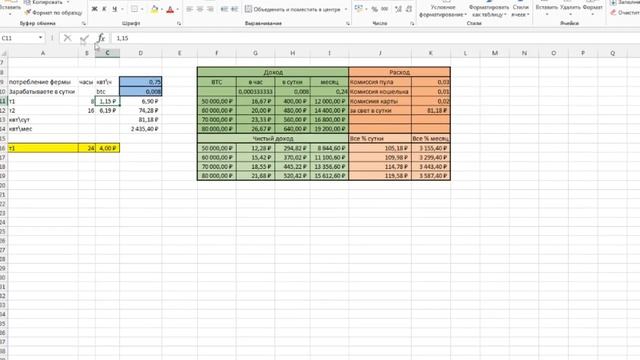Select the orange 'Расход' header cell

click(400, 72)
